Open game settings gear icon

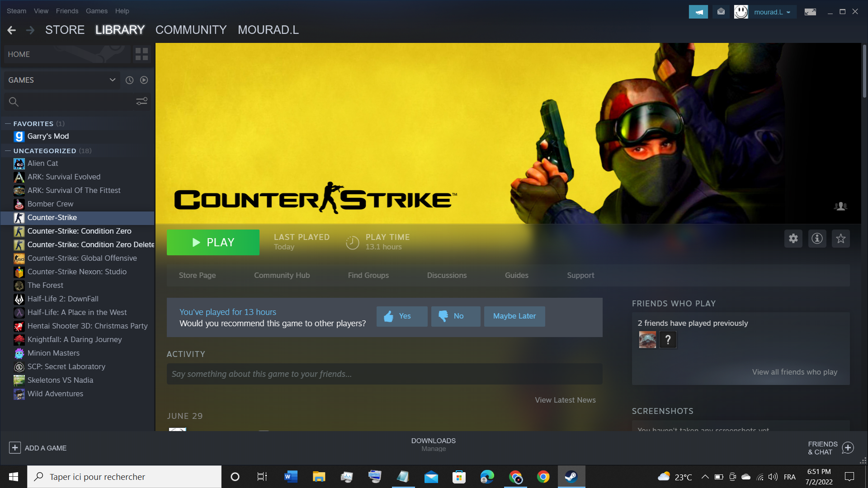(793, 239)
